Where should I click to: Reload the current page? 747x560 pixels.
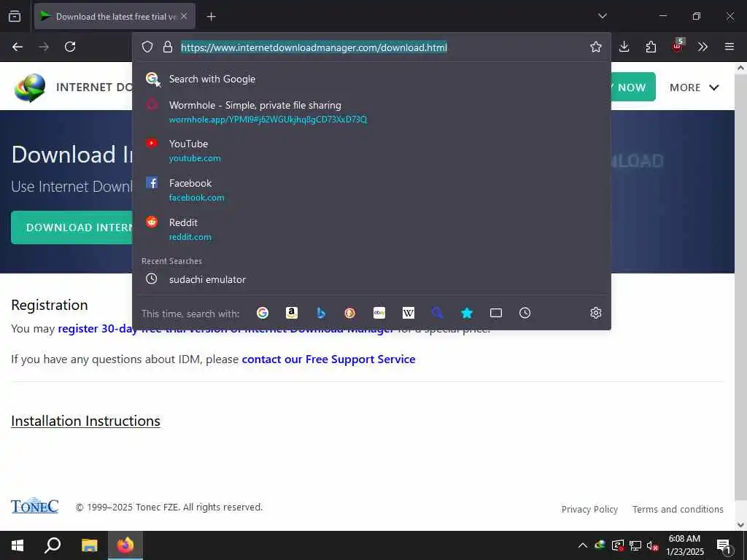tap(70, 47)
